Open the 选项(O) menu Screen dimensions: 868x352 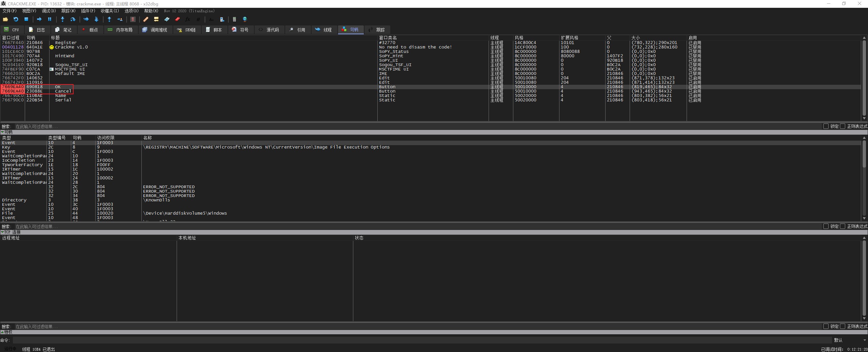(132, 11)
